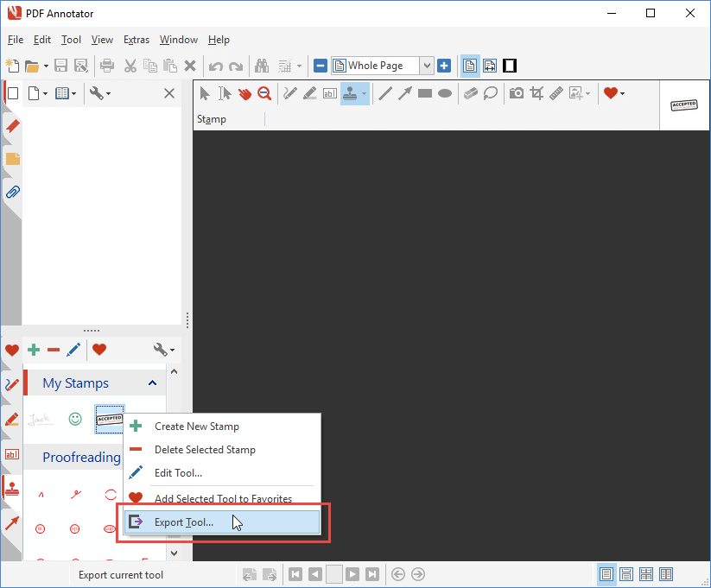Print document with printer icon
The width and height of the screenshot is (711, 588).
coord(107,66)
